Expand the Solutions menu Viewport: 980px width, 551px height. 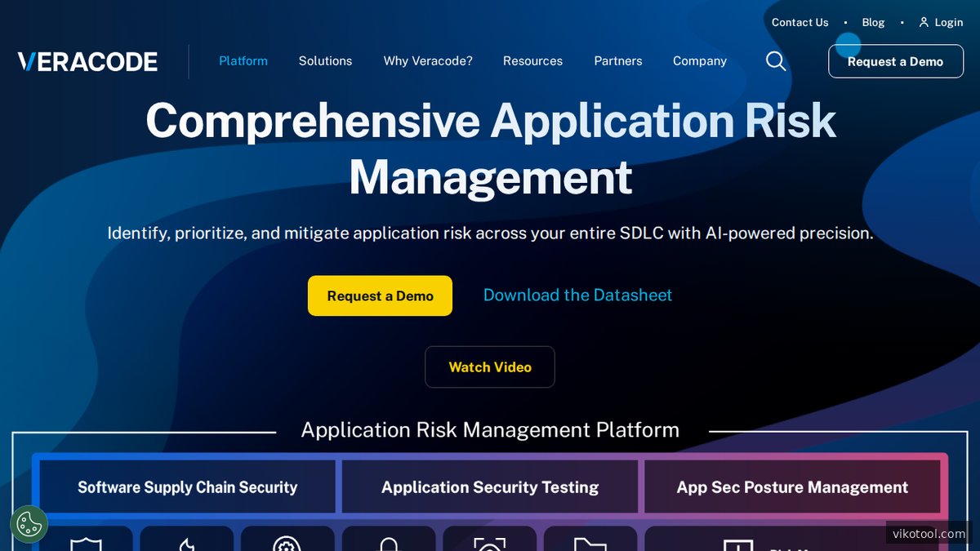click(325, 61)
